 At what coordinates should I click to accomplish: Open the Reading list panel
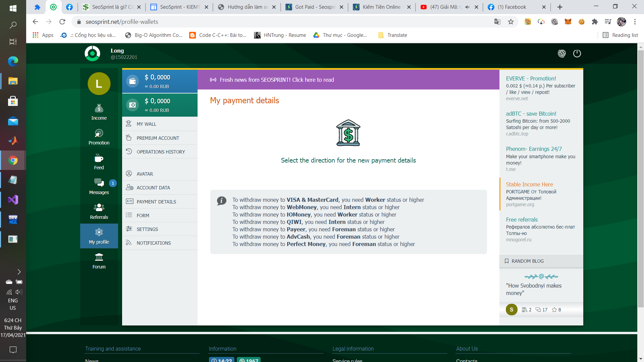pyautogui.click(x=620, y=35)
